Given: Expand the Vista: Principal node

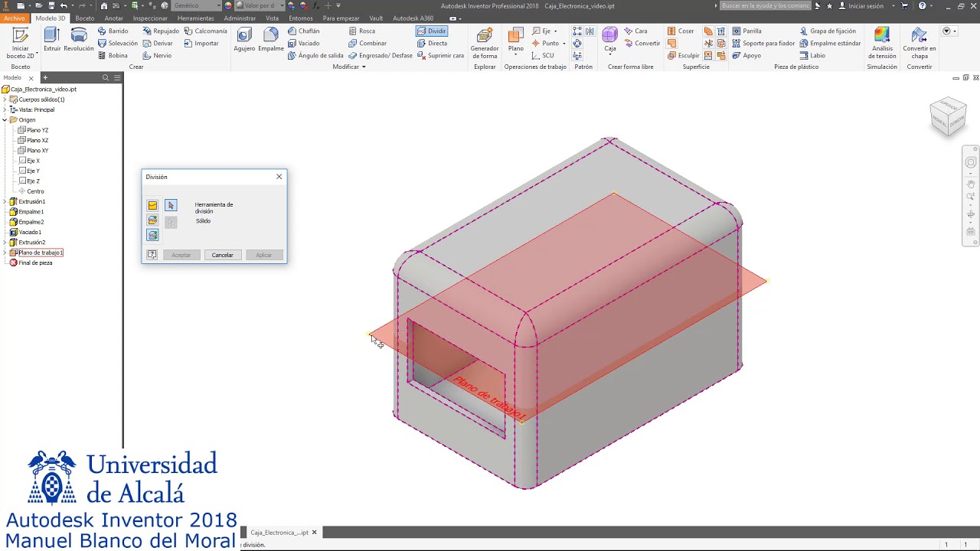Looking at the screenshot, I should point(5,109).
